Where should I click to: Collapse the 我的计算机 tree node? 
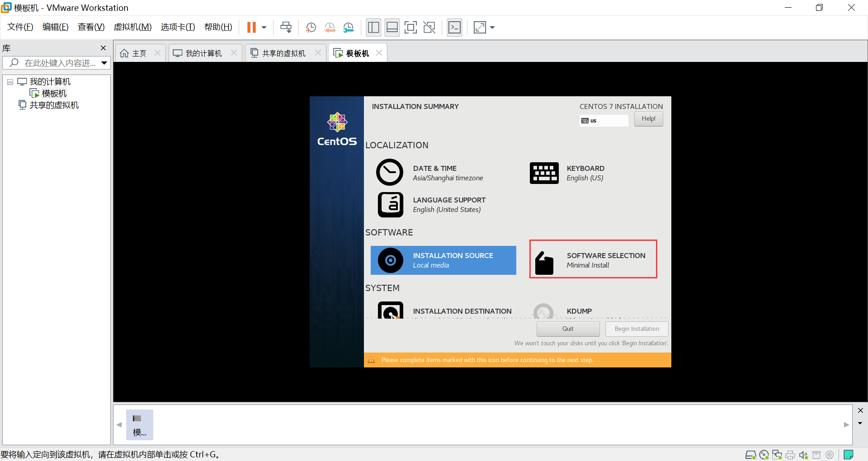10,82
